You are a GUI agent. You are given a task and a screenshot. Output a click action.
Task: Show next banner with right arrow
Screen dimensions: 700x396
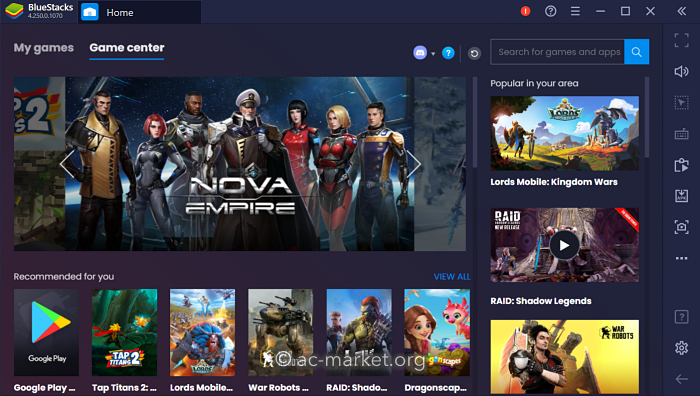point(414,164)
